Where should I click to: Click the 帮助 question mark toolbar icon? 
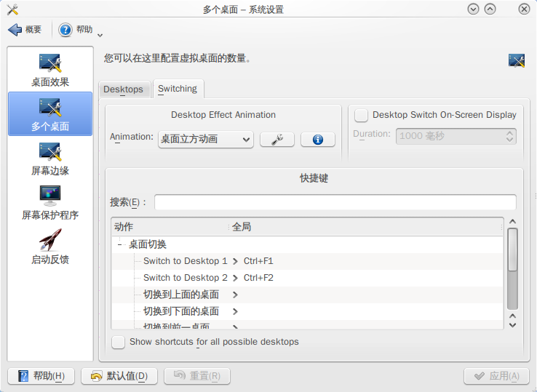point(65,30)
